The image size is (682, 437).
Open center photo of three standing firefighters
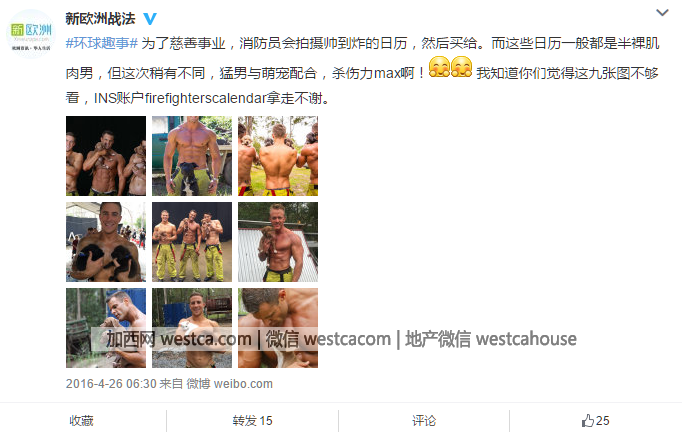pos(192,242)
